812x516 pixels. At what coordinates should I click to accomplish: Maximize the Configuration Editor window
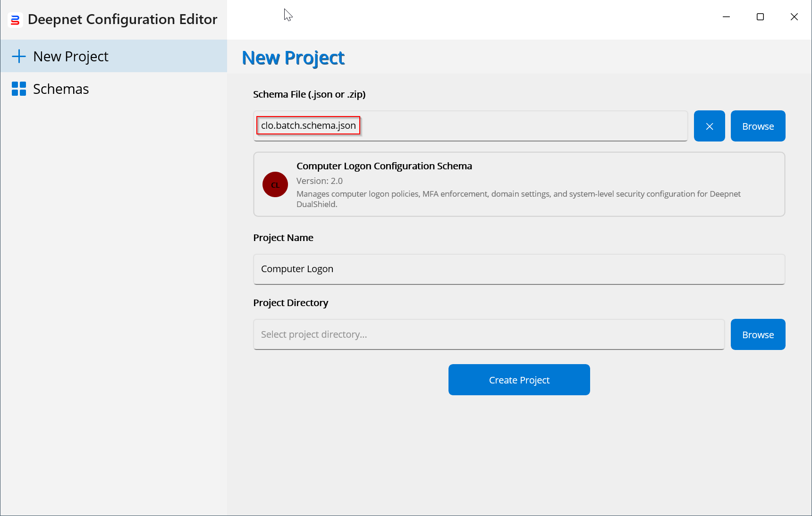[760, 17]
